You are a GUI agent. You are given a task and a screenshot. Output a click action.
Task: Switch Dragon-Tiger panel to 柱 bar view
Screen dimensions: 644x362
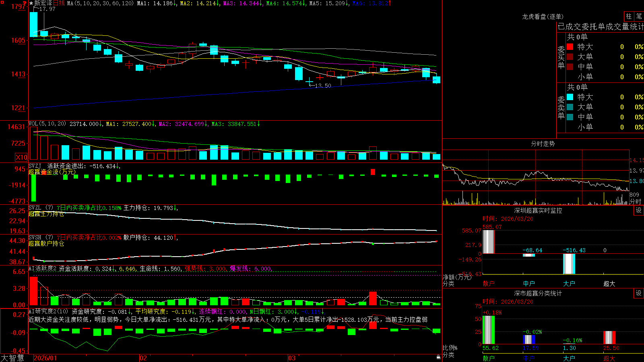[629, 16]
